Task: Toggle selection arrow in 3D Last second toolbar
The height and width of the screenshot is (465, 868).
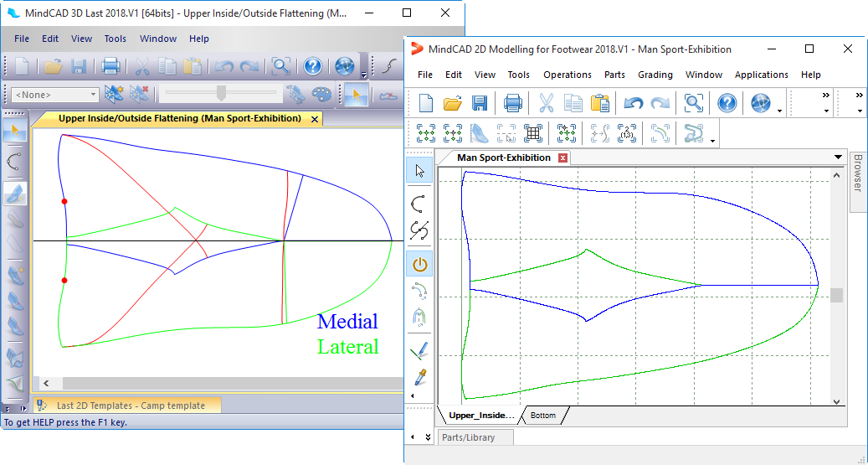Action: click(356, 95)
